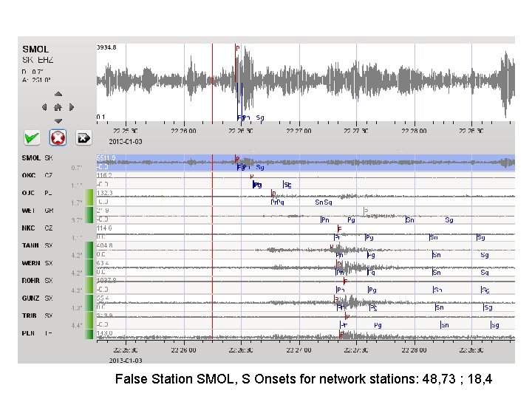Screen dimensions: 532x399
Task: Click the Pg marker on NKC trace
Action: [369, 237]
